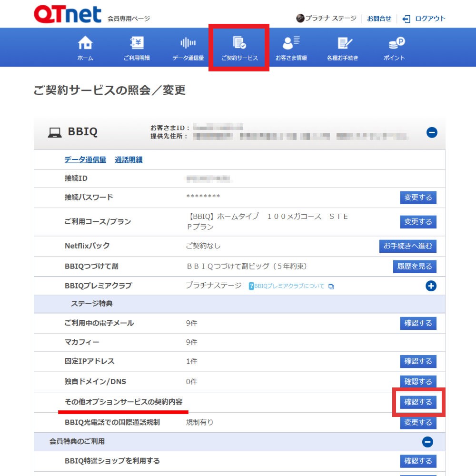Expand the BBIQプレミアクラブ row
The width and height of the screenshot is (476, 476).
pos(431,286)
